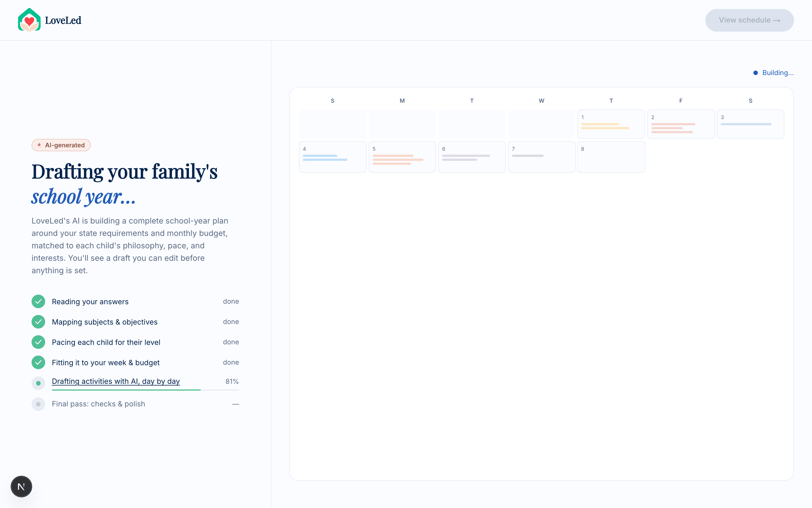812x508 pixels.
Task: Click the 'Drafting your family's' heading
Action: click(x=125, y=172)
